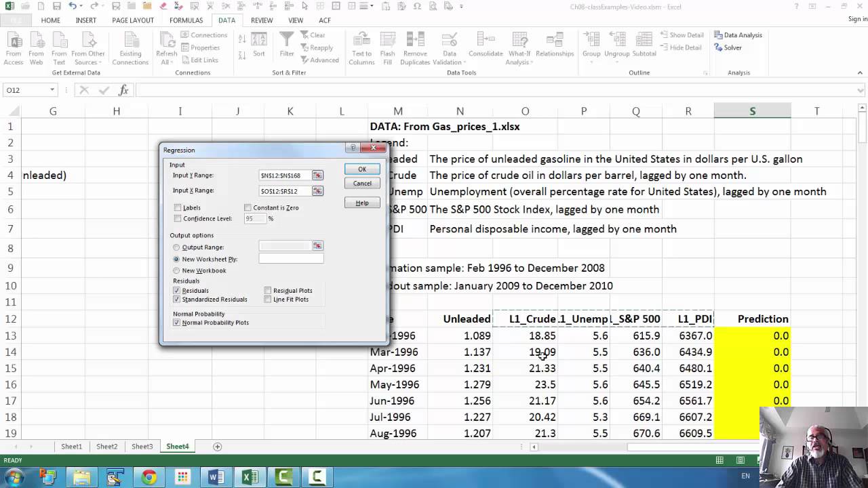Click the From Access data import icon

point(14,48)
